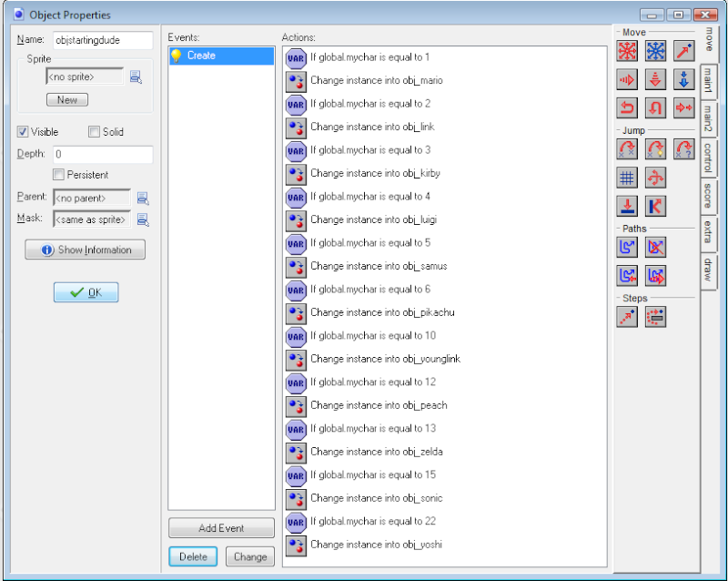Toggle the Solid checkbox

(x=94, y=132)
